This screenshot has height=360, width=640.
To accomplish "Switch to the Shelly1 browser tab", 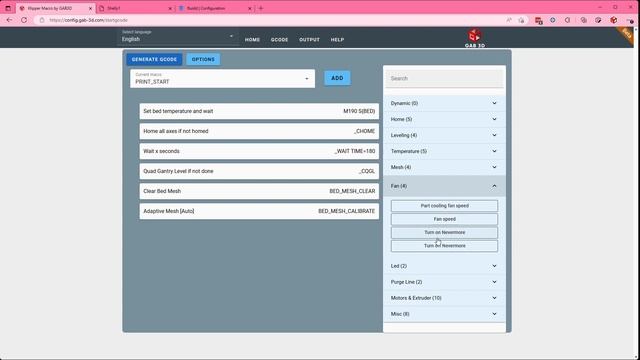I will pos(136,8).
